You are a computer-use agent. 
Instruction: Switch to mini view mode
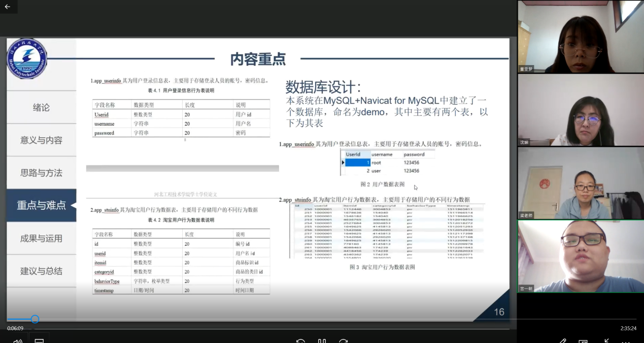click(583, 341)
